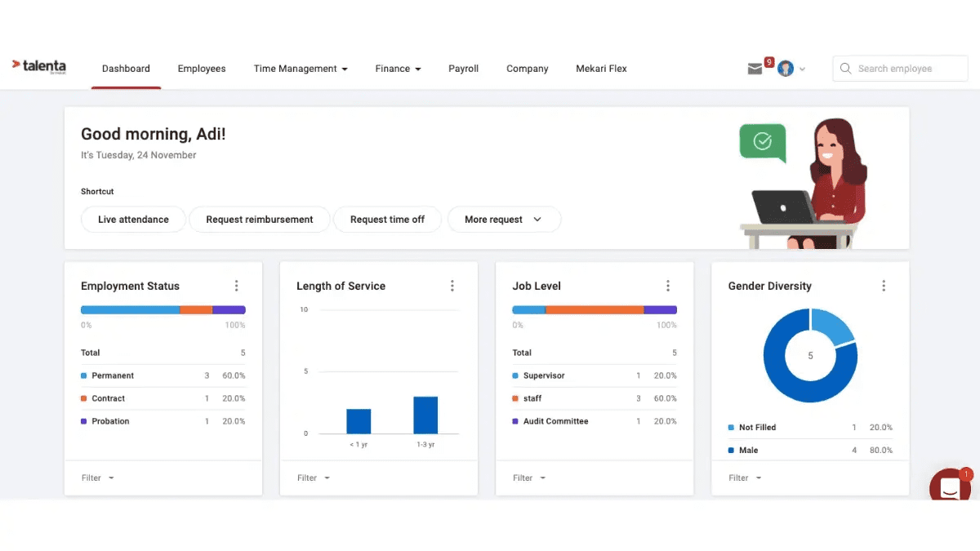Click the Permanent blue color legend swatch
Image resolution: width=980 pixels, height=551 pixels.
84,375
